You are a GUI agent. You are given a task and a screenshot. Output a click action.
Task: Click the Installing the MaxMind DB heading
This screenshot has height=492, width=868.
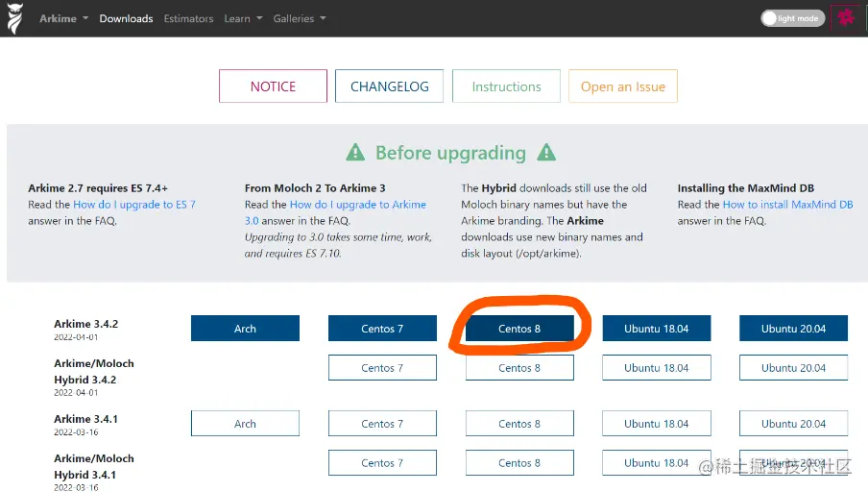[x=746, y=188]
